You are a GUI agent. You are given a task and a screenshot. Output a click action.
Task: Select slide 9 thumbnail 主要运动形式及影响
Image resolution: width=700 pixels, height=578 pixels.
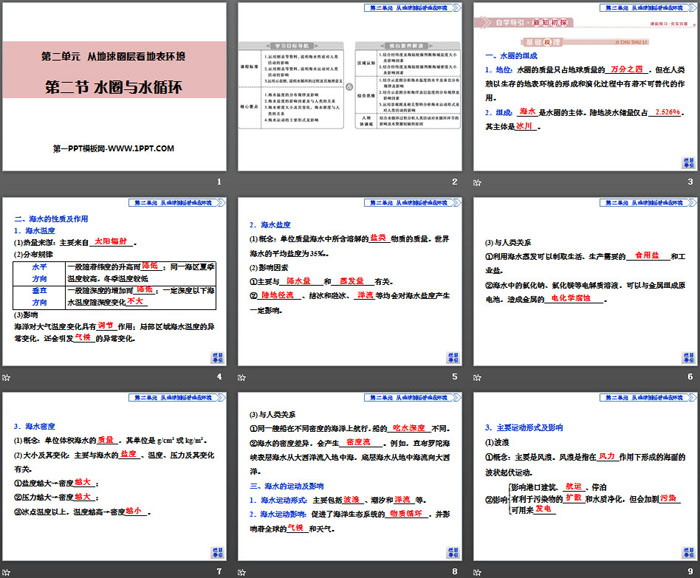pyautogui.click(x=585, y=476)
